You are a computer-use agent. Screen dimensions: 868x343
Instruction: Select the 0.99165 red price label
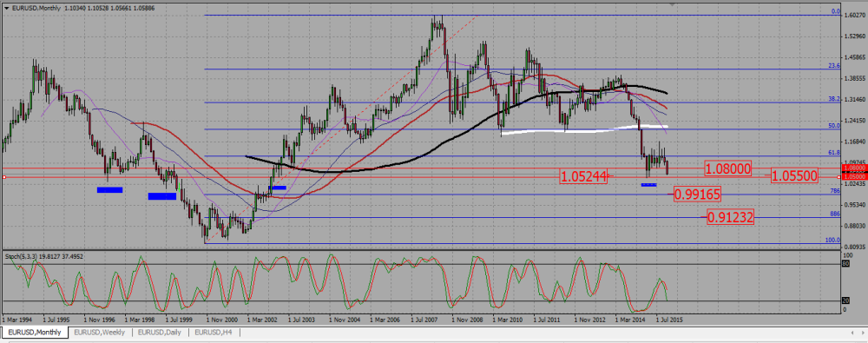click(x=698, y=194)
